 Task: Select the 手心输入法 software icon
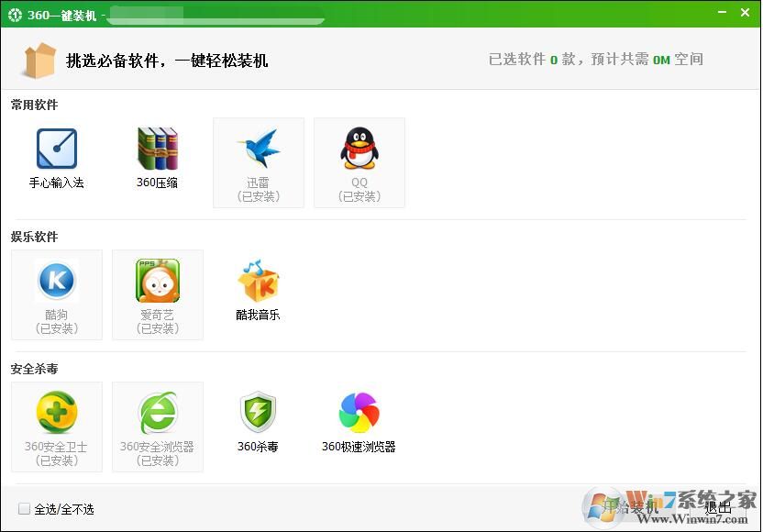click(57, 149)
